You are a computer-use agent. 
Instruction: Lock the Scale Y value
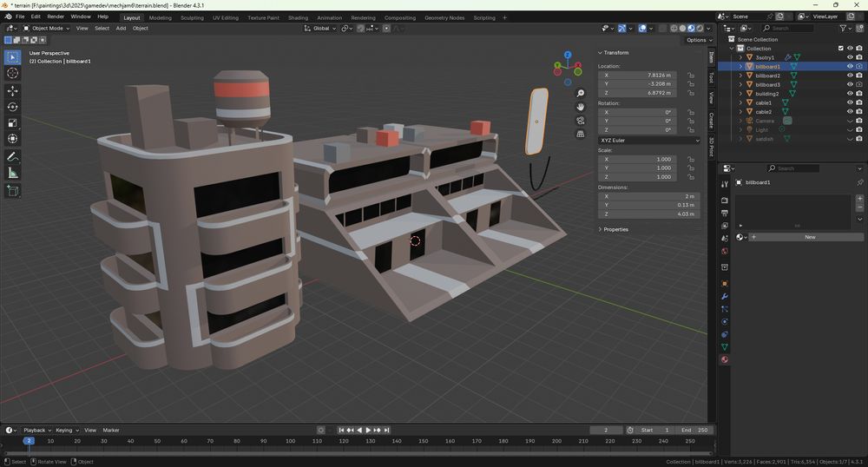point(691,168)
